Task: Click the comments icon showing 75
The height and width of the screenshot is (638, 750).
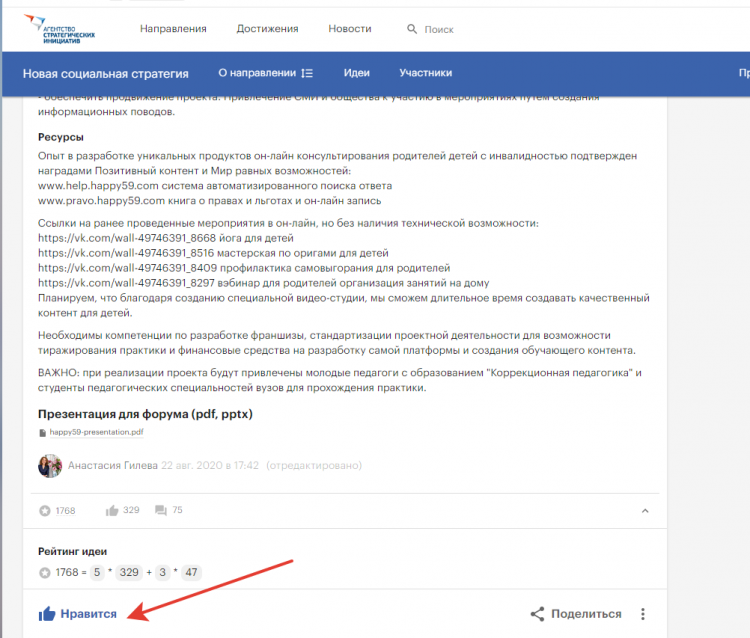Action: coord(161,511)
